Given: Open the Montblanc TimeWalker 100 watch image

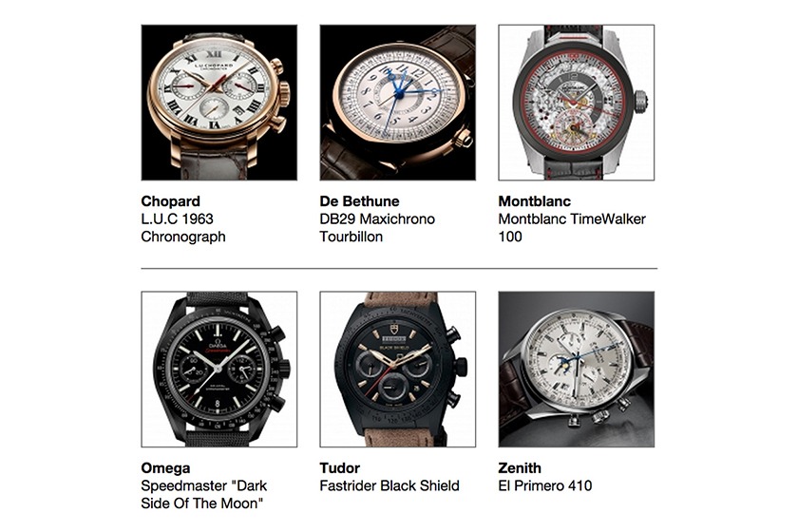Looking at the screenshot, I should point(577,103).
